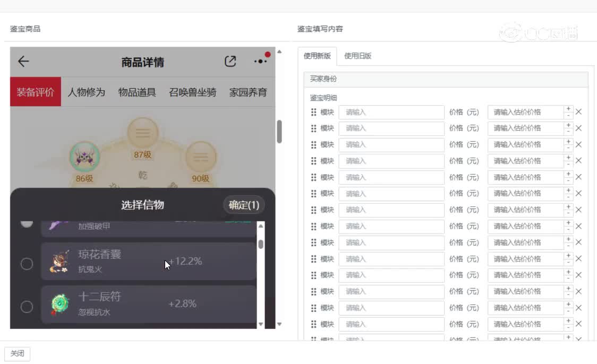
Task: Click the 十二辰符 green jade icon
Action: (x=60, y=304)
